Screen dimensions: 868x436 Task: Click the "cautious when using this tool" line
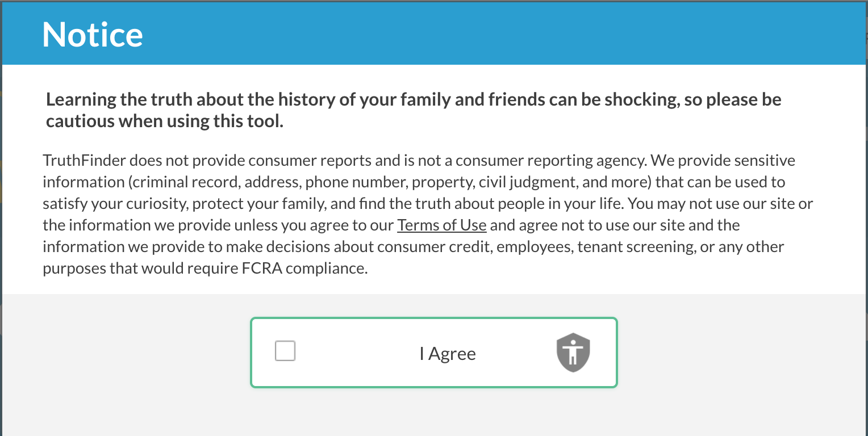[164, 121]
